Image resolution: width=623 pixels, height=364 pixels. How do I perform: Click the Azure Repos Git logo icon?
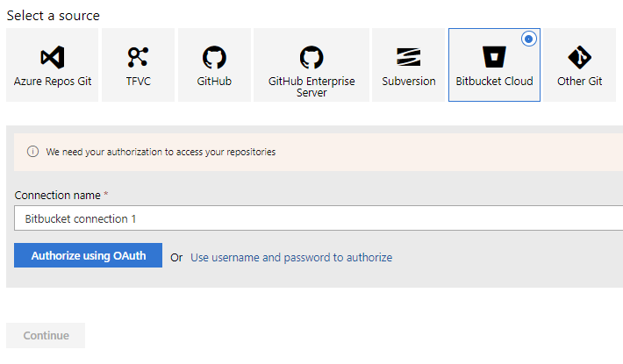point(53,58)
